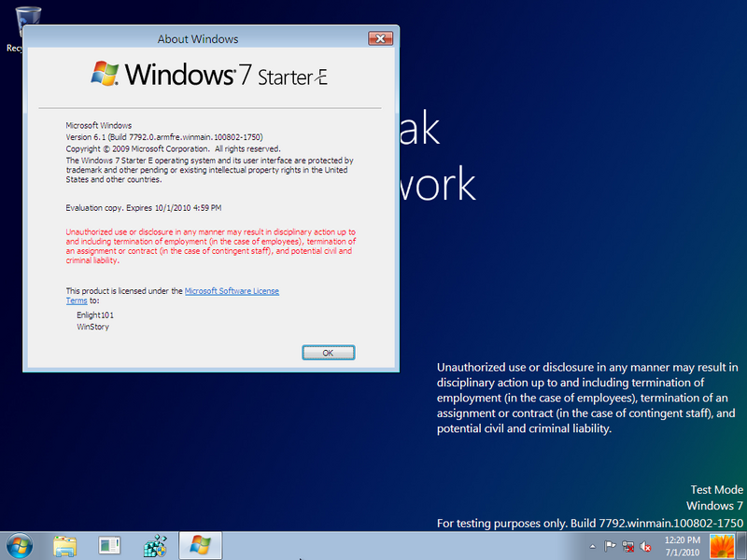Click the Evaluation copy expiry text

(x=144, y=207)
